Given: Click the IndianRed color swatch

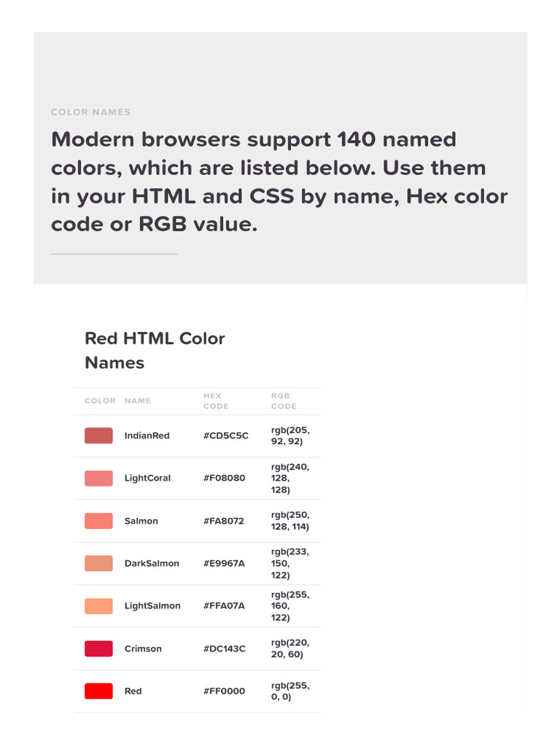Looking at the screenshot, I should [98, 436].
